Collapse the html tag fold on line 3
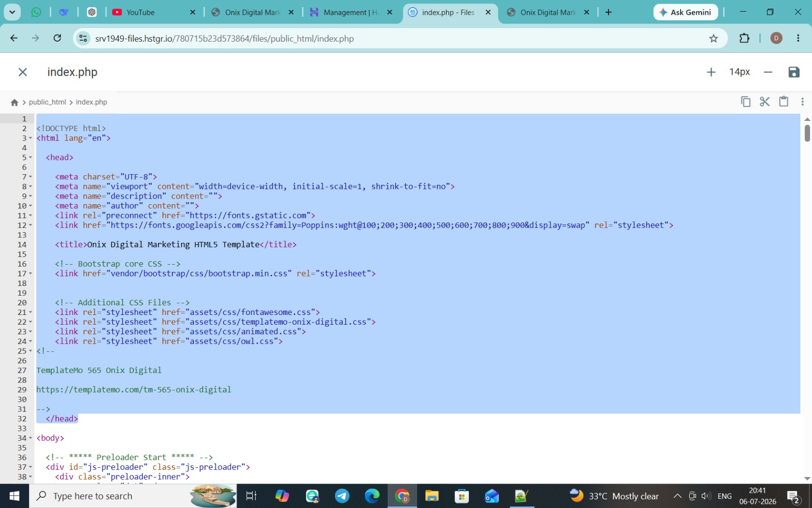The image size is (812, 508). (30, 138)
